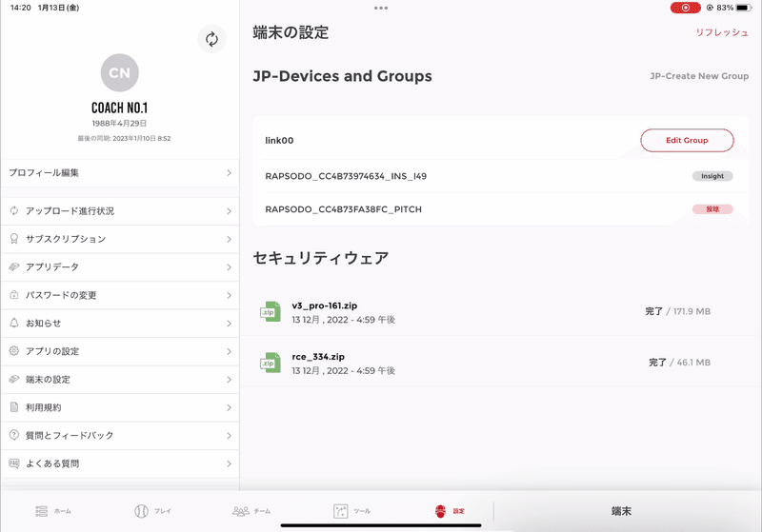Image resolution: width=762 pixels, height=532 pixels.
Task: Open the 端末の設定 sidebar row
Action: click(x=120, y=380)
